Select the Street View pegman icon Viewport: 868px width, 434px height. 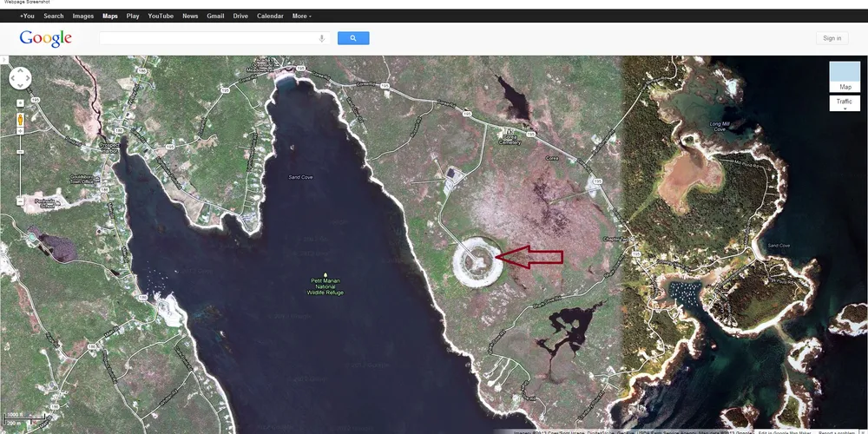21,119
